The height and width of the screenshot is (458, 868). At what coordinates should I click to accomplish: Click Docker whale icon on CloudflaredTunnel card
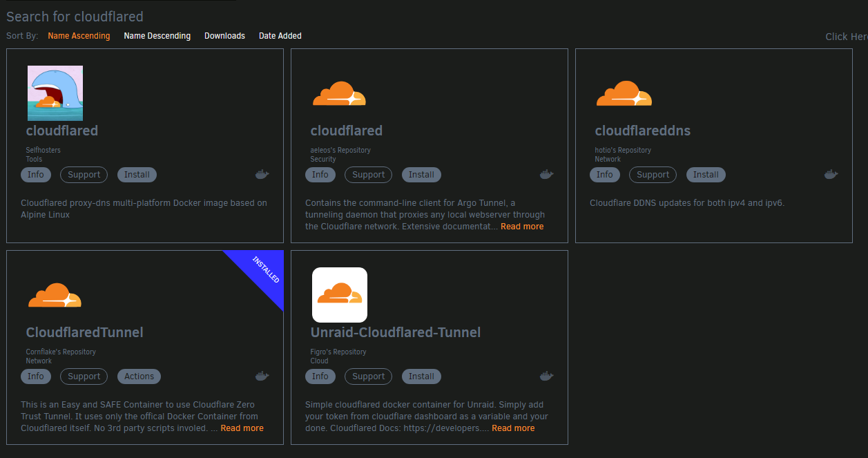pyautogui.click(x=262, y=376)
